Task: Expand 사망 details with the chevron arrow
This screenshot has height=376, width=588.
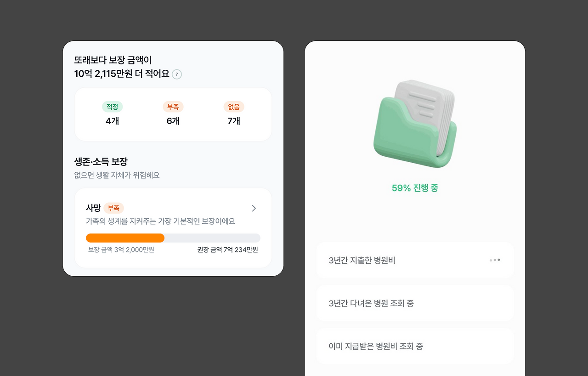Action: click(x=254, y=208)
